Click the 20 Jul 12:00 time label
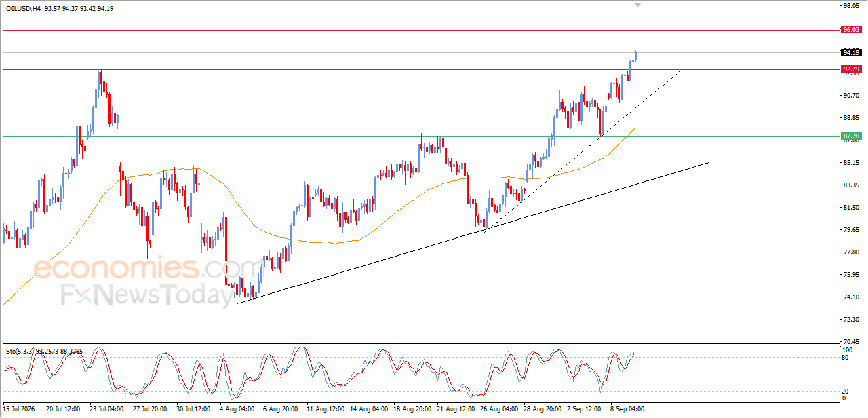The image size is (868, 418). (x=63, y=409)
